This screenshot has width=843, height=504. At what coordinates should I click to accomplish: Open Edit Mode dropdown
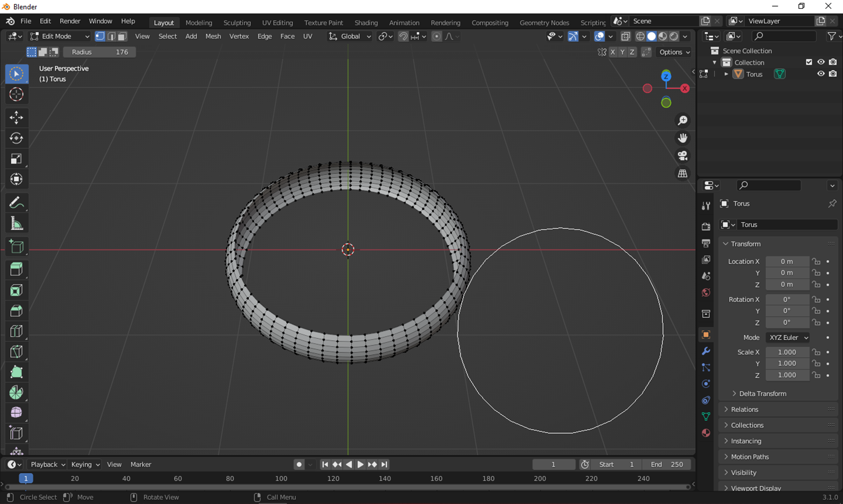(x=59, y=36)
